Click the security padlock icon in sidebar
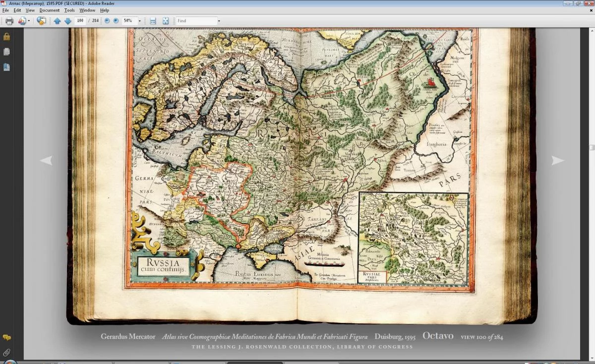595x364 pixels. point(6,37)
